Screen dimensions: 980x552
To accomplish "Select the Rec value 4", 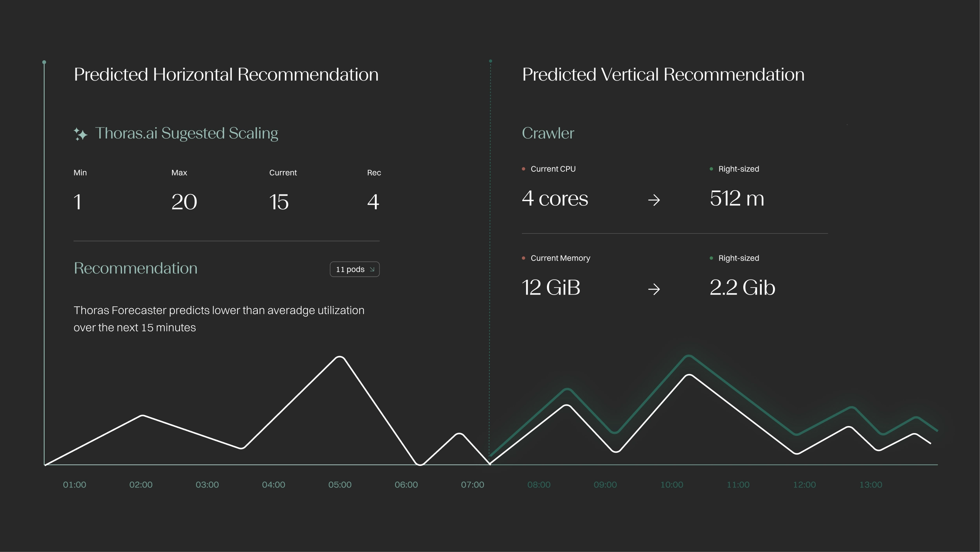I will (373, 202).
